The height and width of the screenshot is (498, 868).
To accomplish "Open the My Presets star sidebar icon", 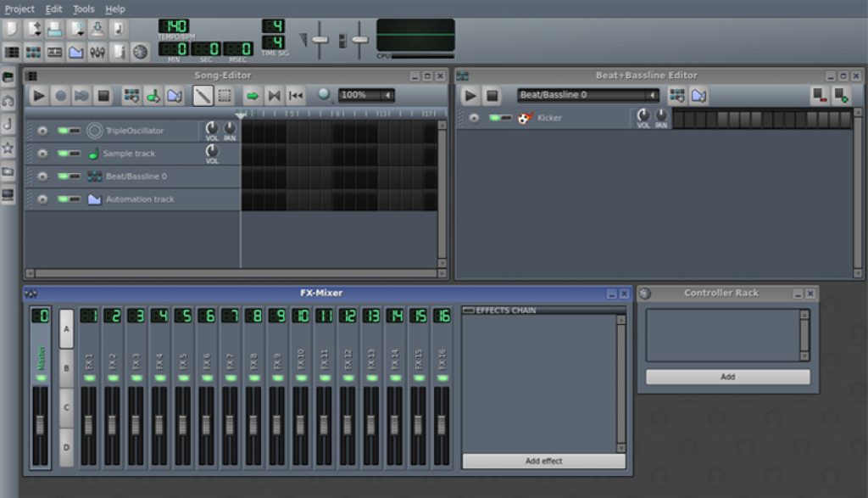I will [8, 148].
